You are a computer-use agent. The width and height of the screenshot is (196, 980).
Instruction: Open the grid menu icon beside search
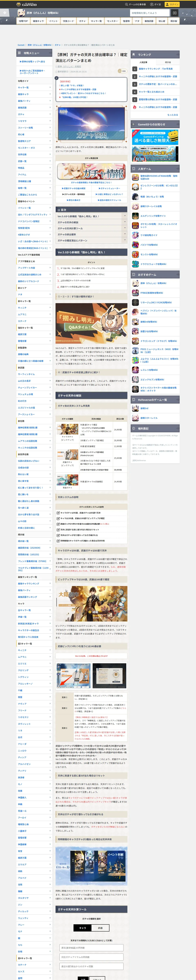click(x=175, y=13)
